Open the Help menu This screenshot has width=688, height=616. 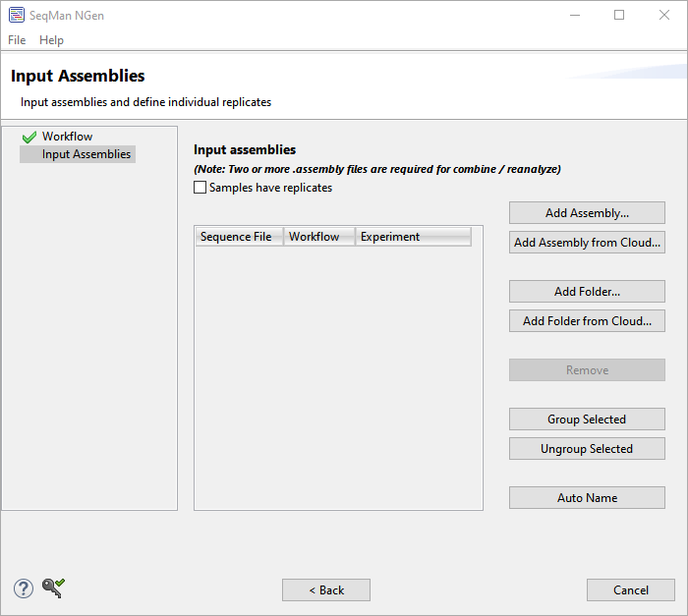[51, 40]
